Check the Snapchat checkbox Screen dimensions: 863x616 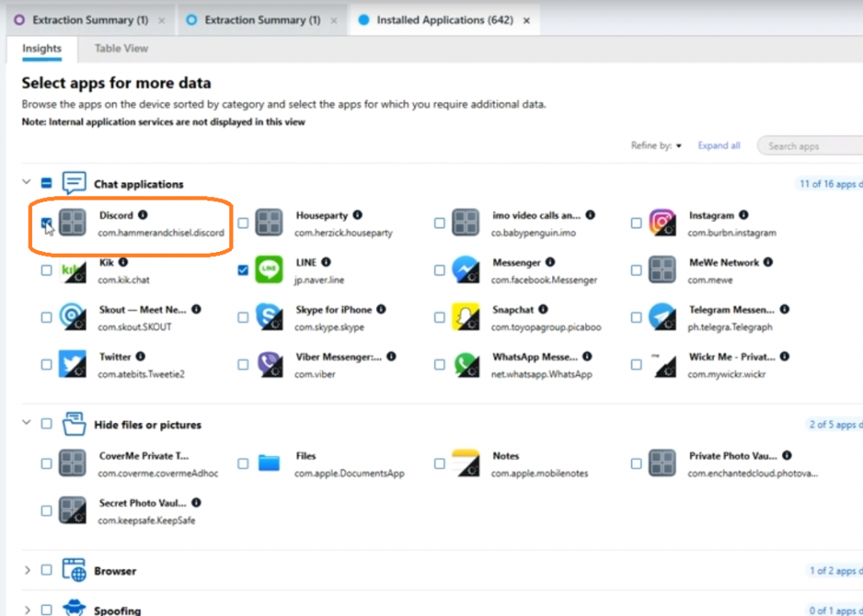pyautogui.click(x=439, y=317)
